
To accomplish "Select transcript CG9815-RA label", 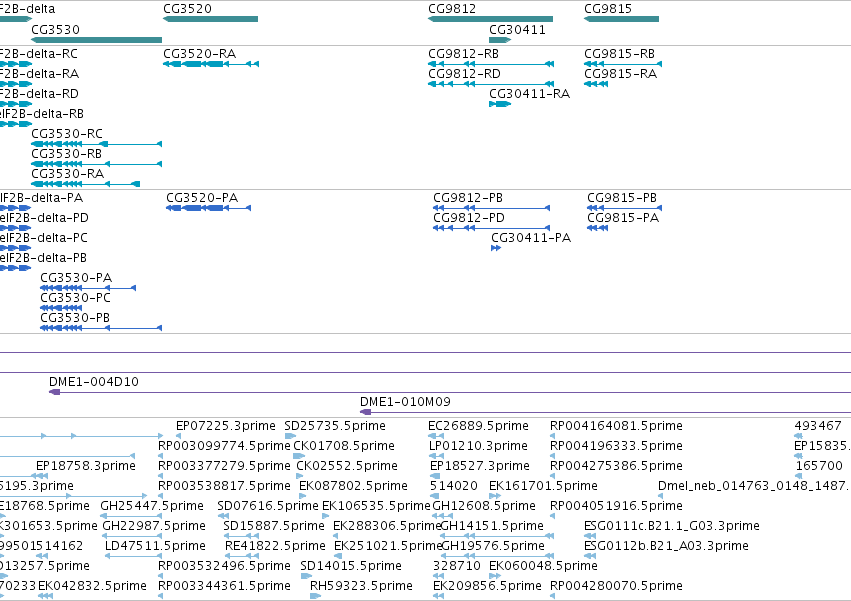I will point(620,74).
